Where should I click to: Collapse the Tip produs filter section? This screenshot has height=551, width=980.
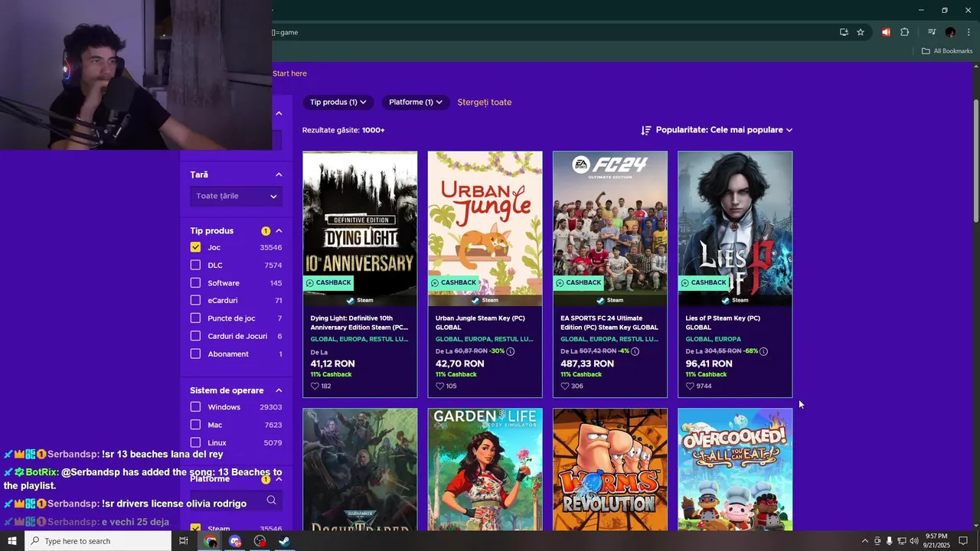[279, 230]
